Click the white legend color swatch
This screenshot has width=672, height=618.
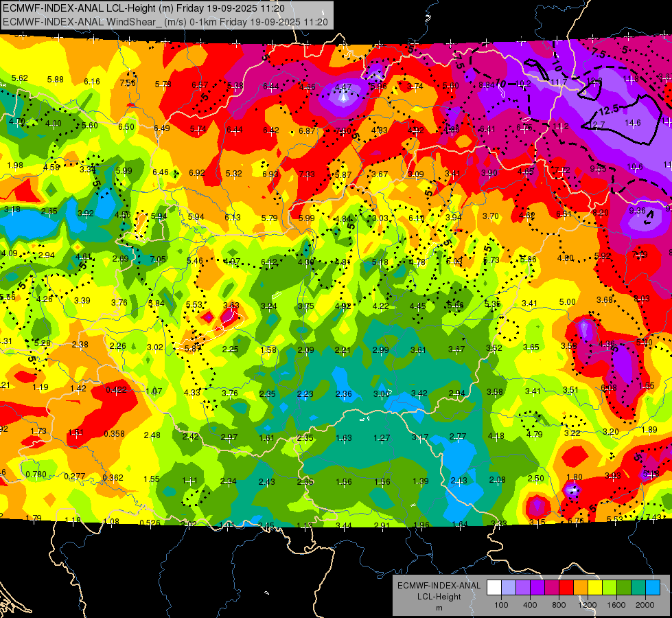[x=494, y=587]
